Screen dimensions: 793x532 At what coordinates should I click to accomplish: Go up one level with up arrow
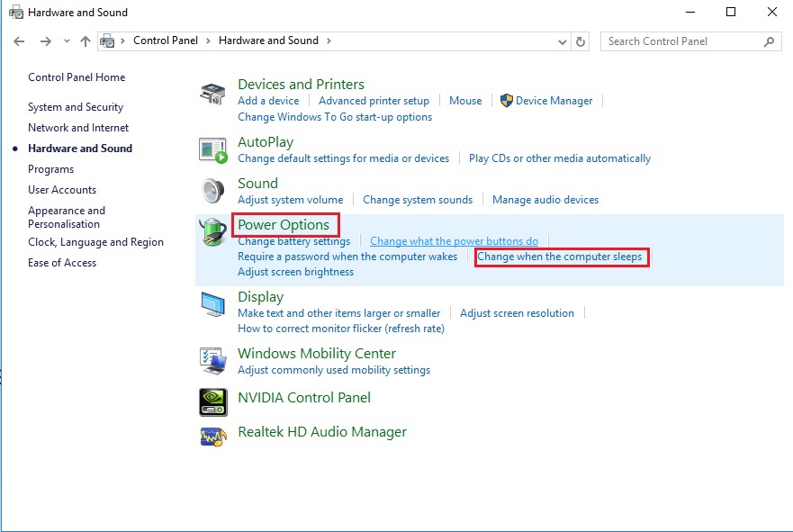86,41
